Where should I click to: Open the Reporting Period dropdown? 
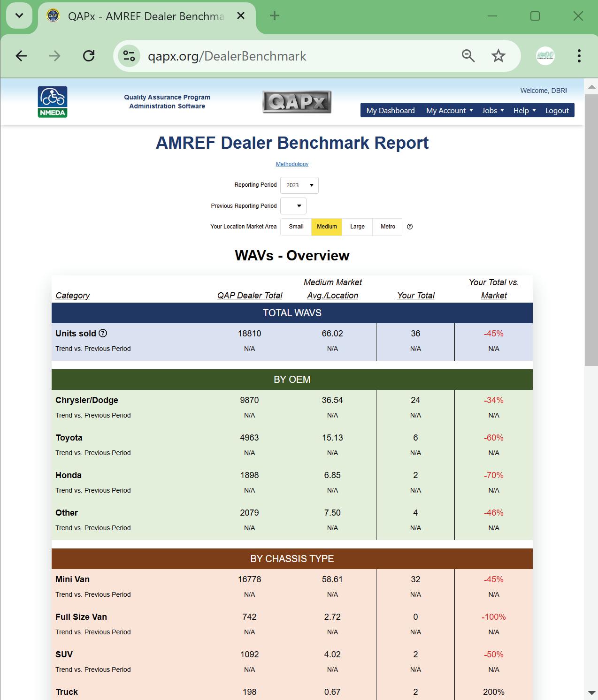pyautogui.click(x=299, y=185)
